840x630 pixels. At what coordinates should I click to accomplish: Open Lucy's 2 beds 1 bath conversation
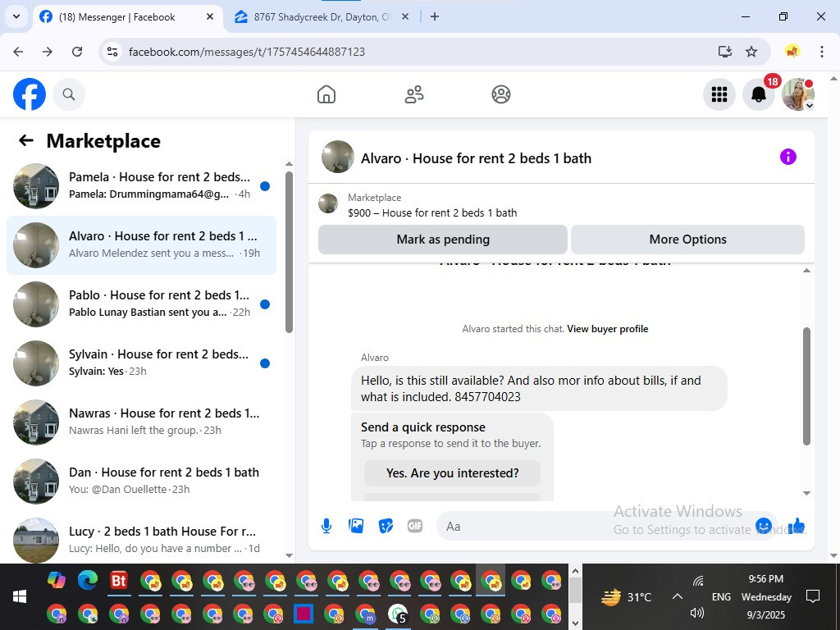point(141,540)
